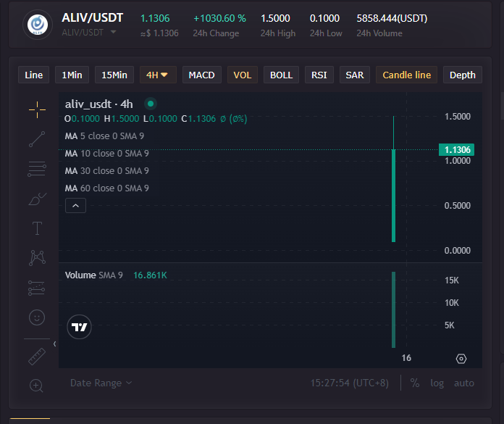The width and height of the screenshot is (504, 424).
Task: Click the green candlestick on the chart
Action: 393,196
